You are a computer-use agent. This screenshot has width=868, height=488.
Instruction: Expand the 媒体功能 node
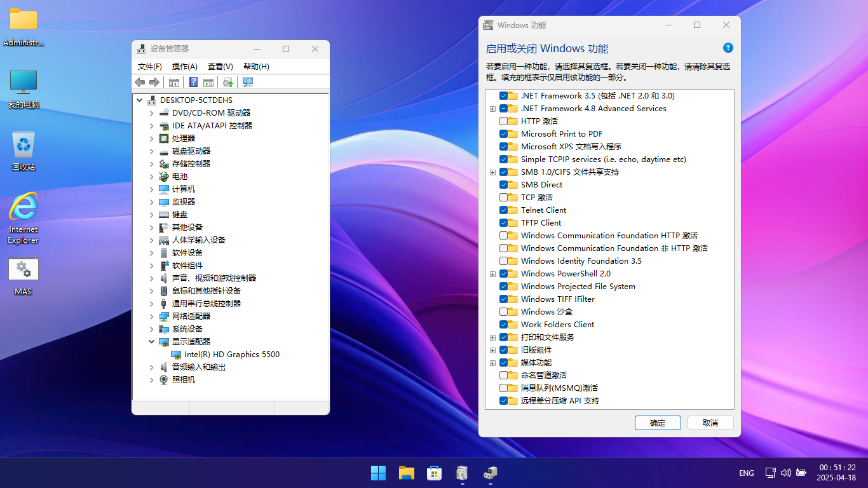(492, 363)
